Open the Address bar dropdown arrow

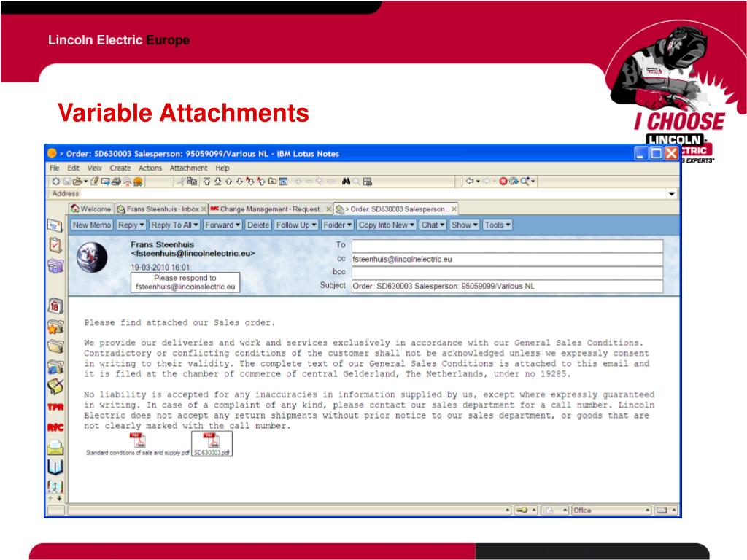pos(671,194)
